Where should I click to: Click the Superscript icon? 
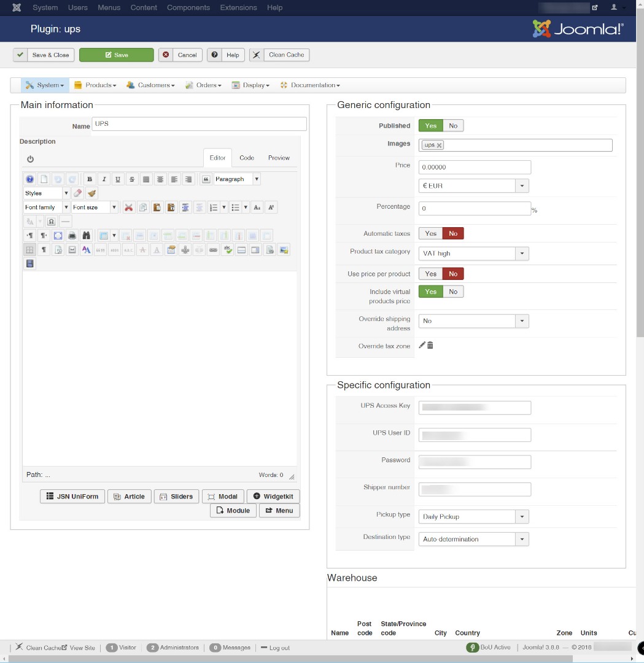point(271,207)
